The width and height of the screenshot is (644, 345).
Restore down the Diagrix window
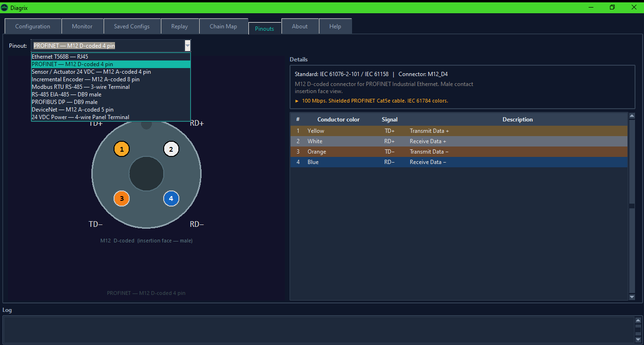tap(612, 7)
